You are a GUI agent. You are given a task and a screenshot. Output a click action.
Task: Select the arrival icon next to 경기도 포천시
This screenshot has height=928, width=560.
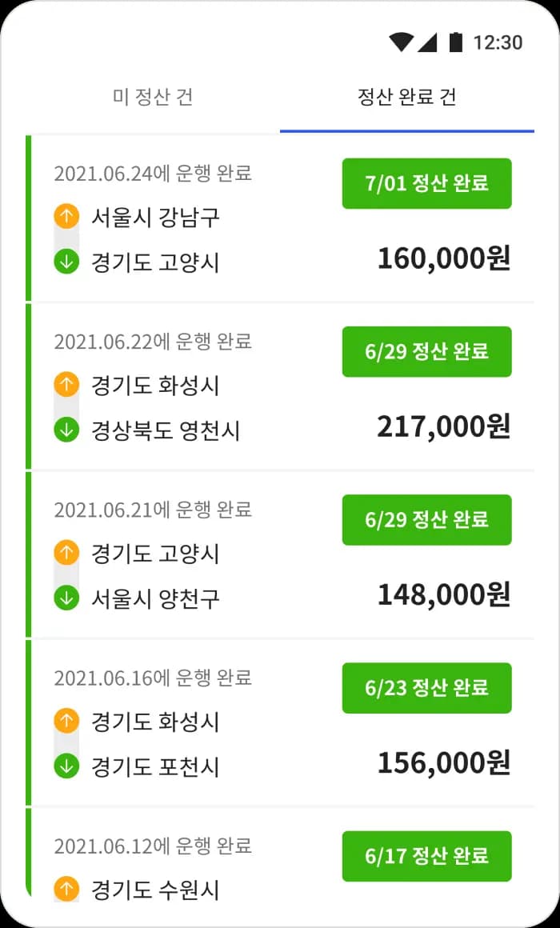(x=66, y=764)
